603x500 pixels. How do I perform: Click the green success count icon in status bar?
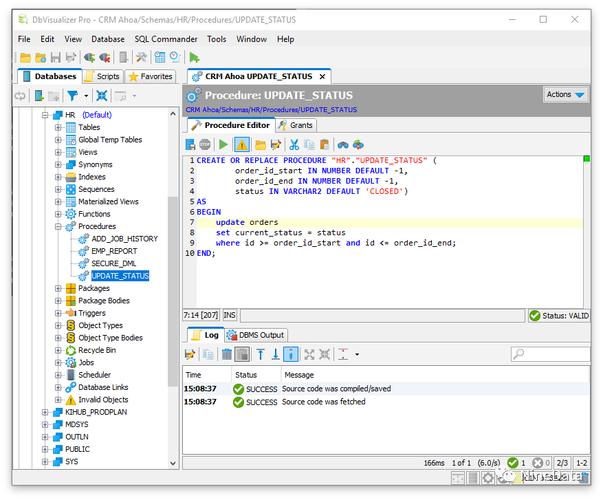[x=513, y=463]
